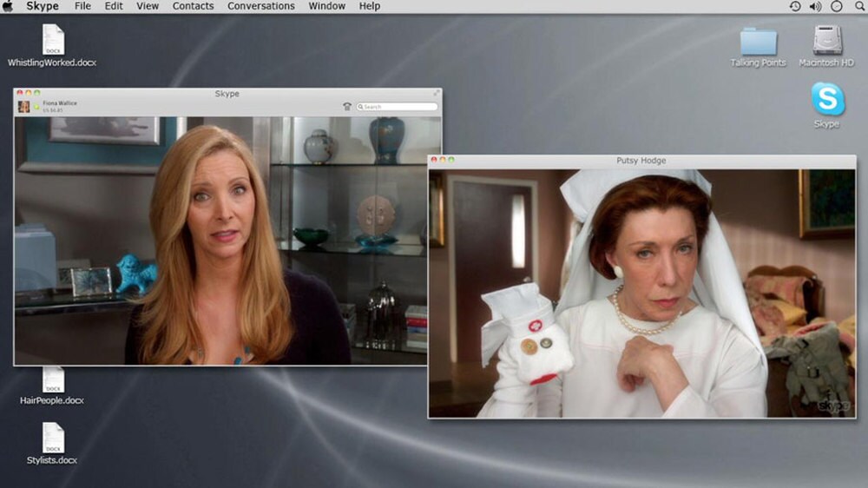
Task: Open the View menu
Action: point(148,6)
